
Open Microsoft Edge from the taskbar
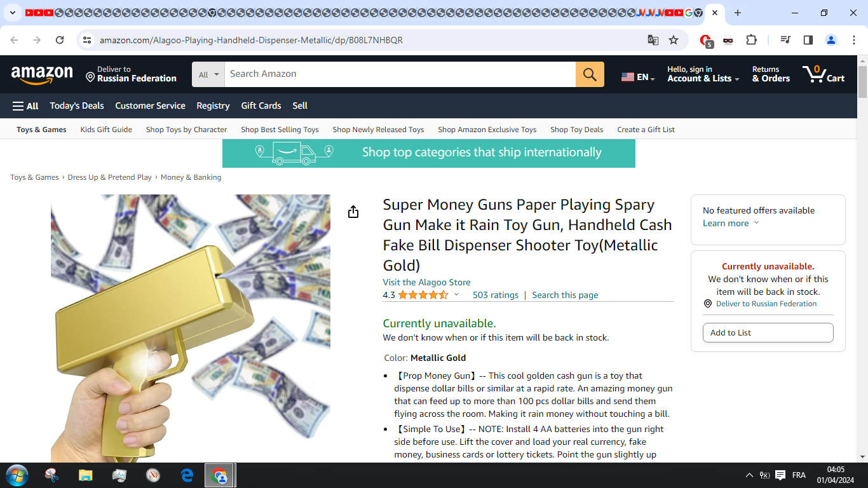click(187, 475)
